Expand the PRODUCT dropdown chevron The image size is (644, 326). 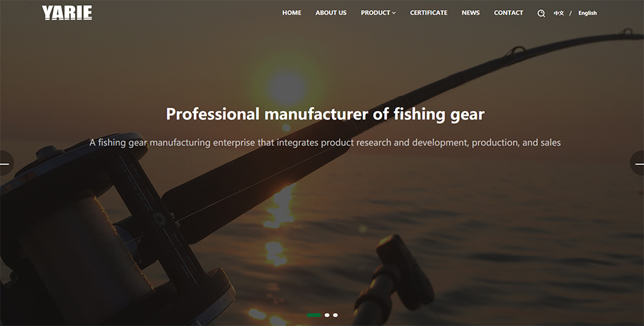tap(394, 13)
